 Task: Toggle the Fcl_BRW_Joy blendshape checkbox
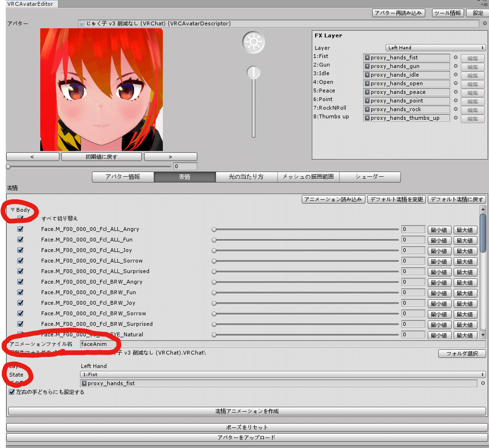pyautogui.click(x=20, y=303)
